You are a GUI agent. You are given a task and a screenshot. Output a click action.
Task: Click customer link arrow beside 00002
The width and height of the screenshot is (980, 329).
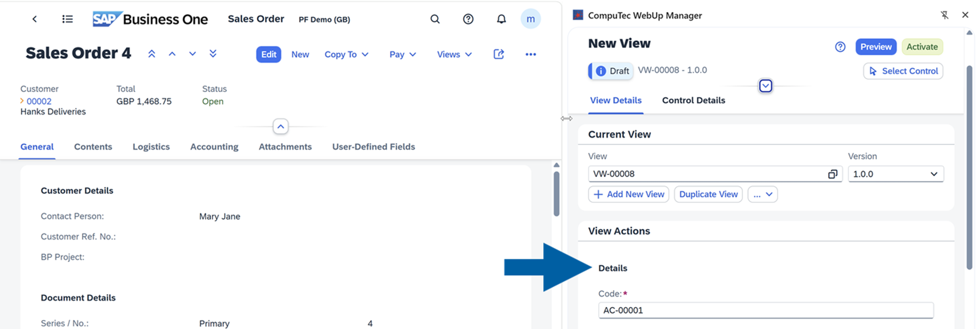[x=22, y=101]
